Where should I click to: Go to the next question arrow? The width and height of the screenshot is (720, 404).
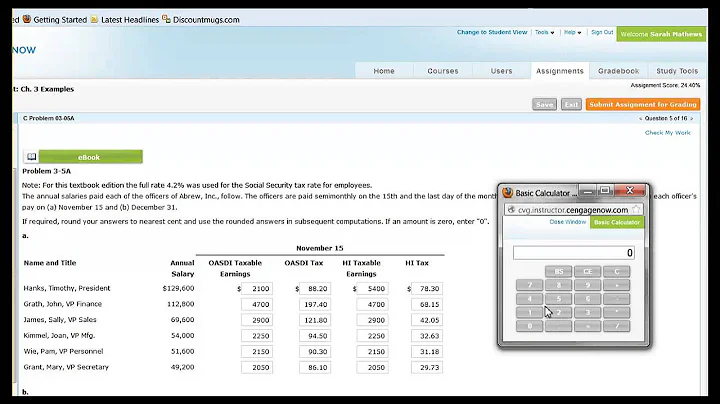coord(692,118)
